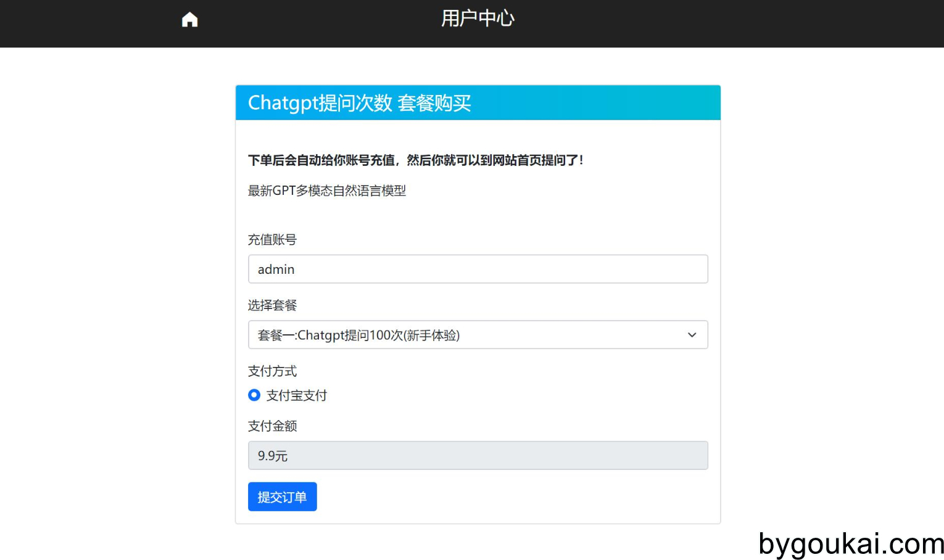
Task: Click the Chatgpt提问次数 套餐购买 heading
Action: (x=359, y=103)
